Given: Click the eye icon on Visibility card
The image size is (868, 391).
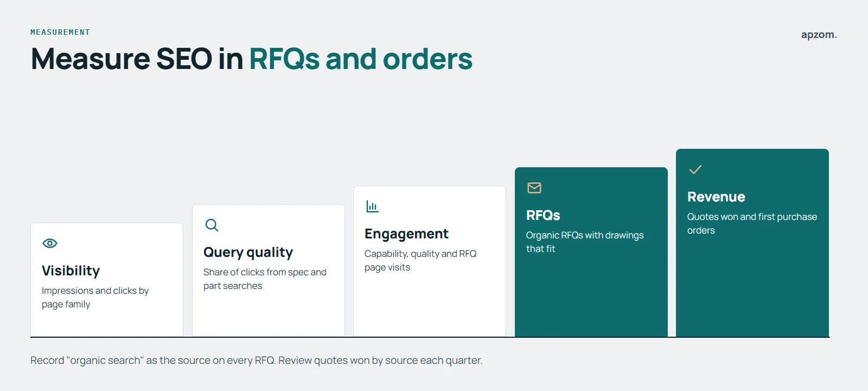Looking at the screenshot, I should click(x=49, y=243).
